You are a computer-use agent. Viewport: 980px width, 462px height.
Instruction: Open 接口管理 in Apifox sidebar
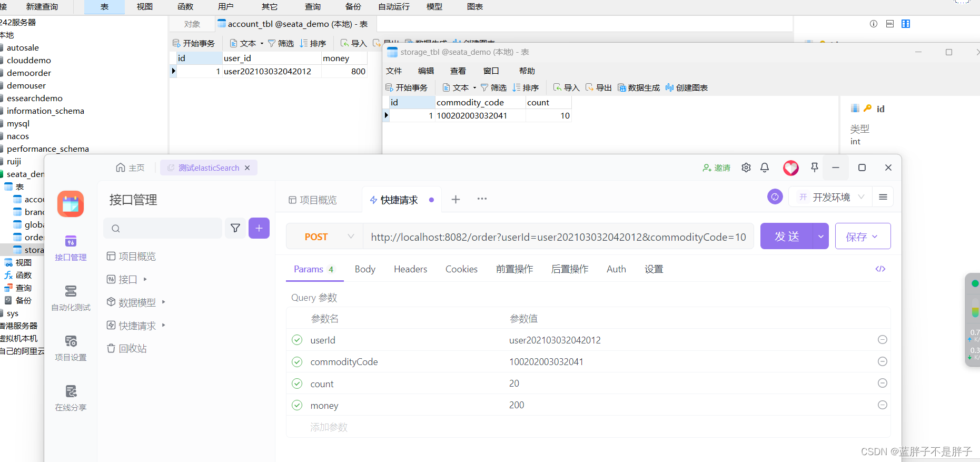pos(71,248)
